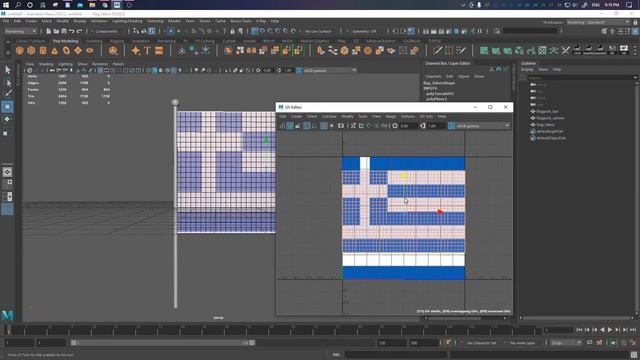Viewport: 640px width, 360px height.
Task: Open the Textures menu in UV Editor
Action: (407, 116)
